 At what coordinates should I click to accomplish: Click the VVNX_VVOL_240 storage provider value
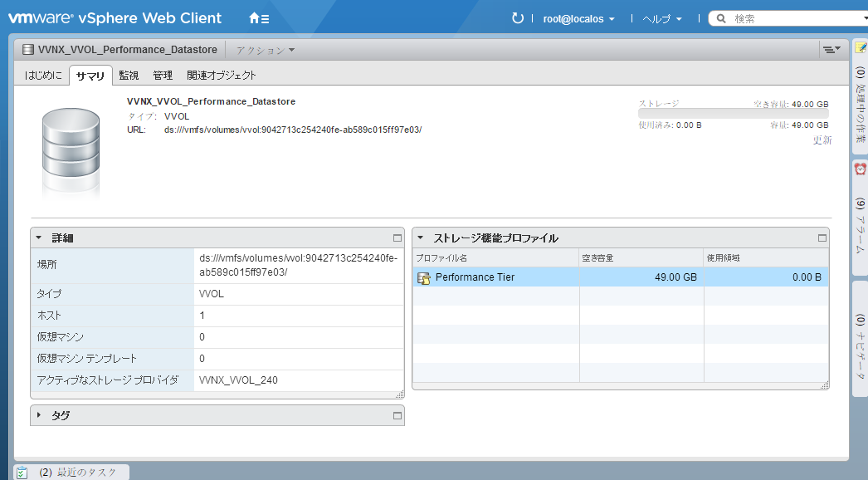[238, 380]
